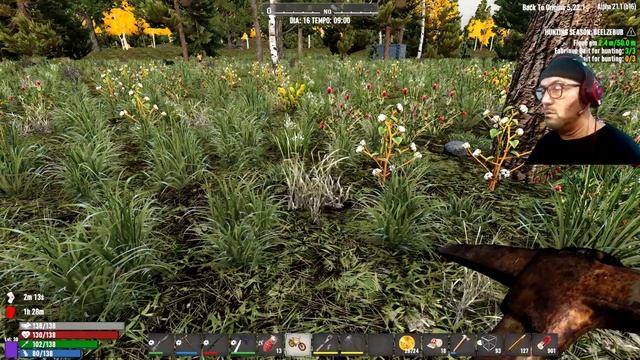Image resolution: width=640 pixels, height=360 pixels.
Task: Click the compass bar at top center
Action: point(322,10)
